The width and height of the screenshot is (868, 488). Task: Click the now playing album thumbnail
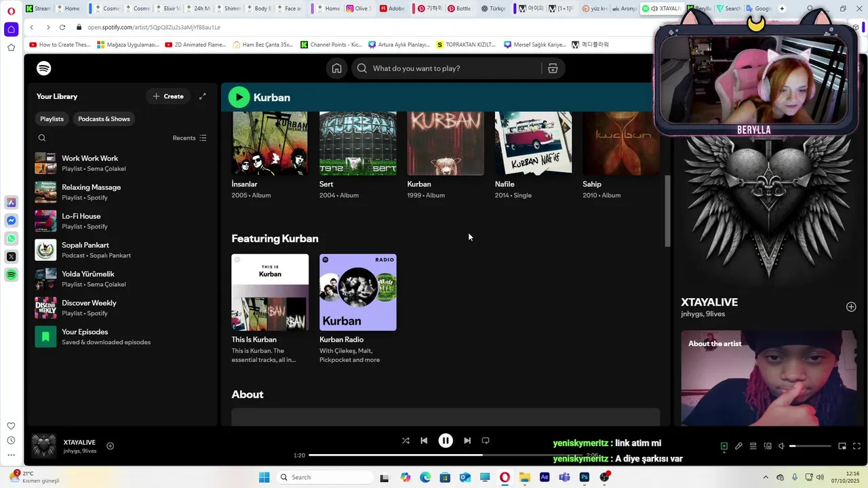44,446
